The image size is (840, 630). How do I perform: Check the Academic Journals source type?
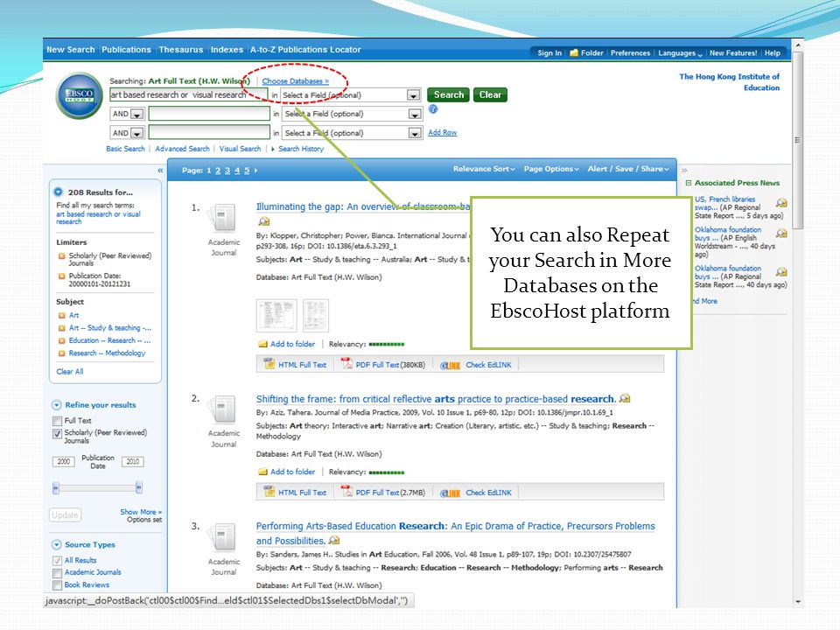(58, 572)
